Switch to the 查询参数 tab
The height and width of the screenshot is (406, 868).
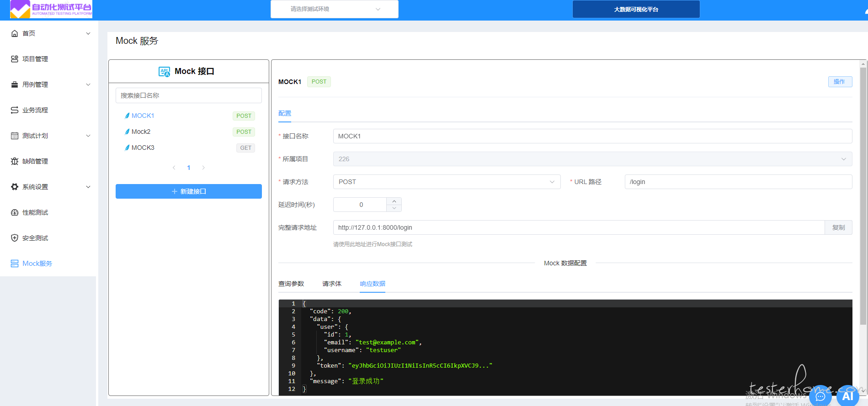coord(291,284)
